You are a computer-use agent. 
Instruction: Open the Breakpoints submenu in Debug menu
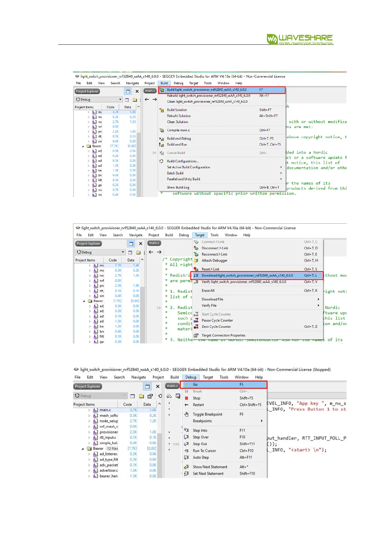point(224,421)
